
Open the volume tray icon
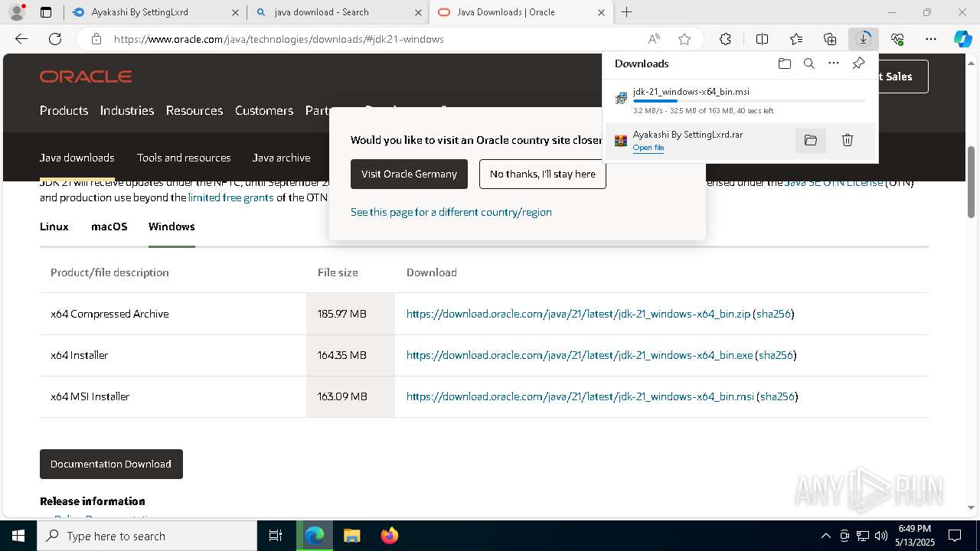[881, 536]
